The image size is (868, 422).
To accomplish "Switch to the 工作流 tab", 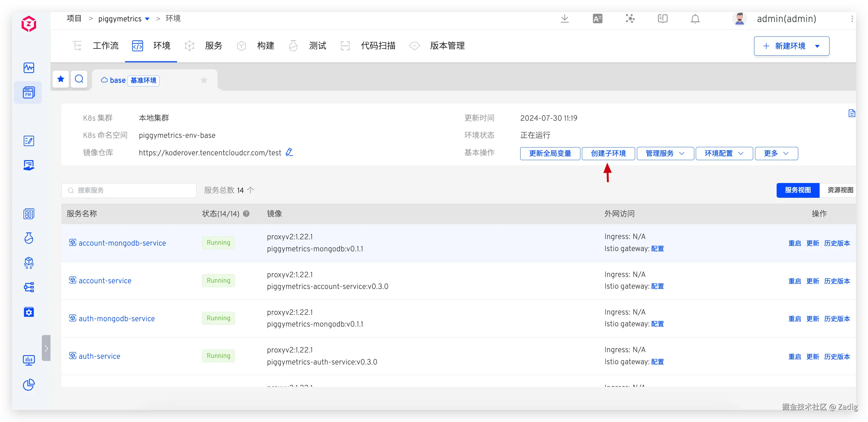I will pyautogui.click(x=105, y=45).
